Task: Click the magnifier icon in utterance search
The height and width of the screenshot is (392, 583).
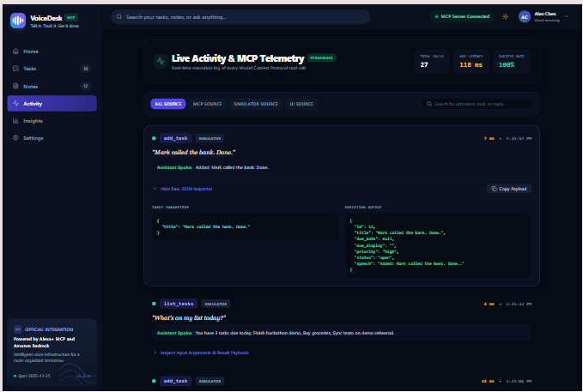Action: click(x=429, y=104)
